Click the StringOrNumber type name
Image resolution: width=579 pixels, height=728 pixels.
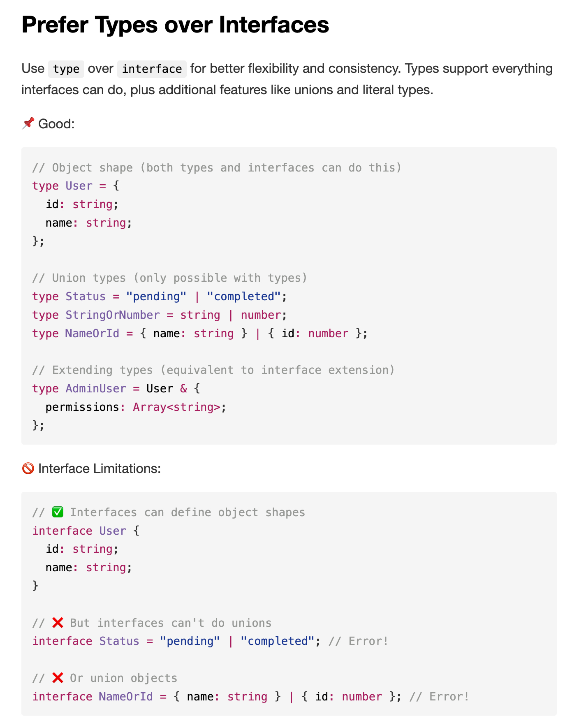pyautogui.click(x=112, y=315)
